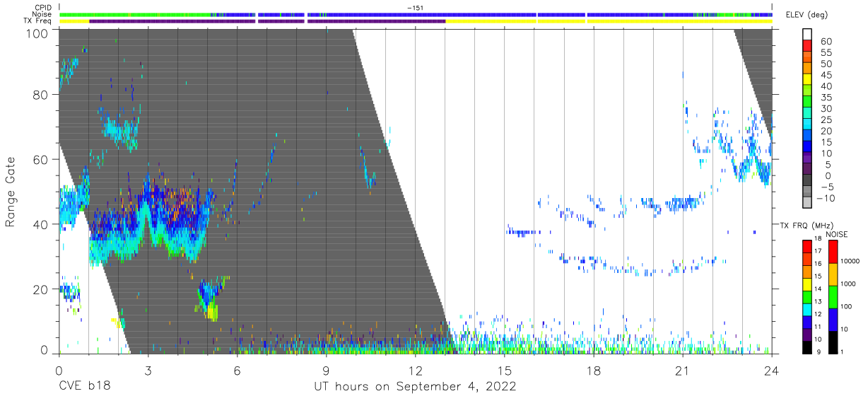Click the 55 value on elevation scale
Viewport: 868px width, 401px height.
coord(826,52)
